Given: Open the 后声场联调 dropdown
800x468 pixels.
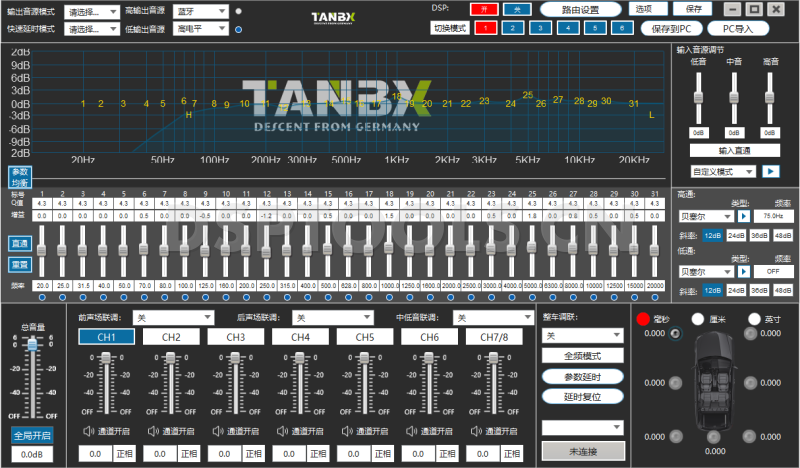Looking at the screenshot, I should point(333,318).
